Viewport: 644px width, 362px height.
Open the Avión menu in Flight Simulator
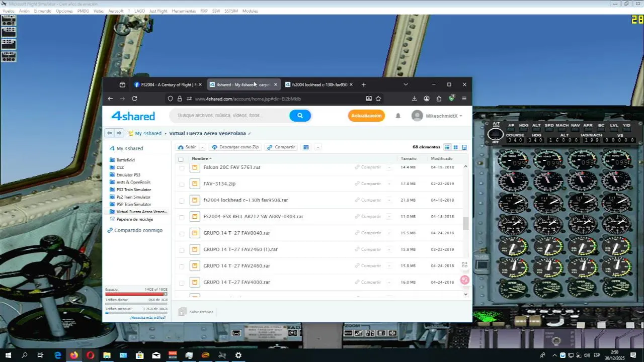pyautogui.click(x=24, y=11)
